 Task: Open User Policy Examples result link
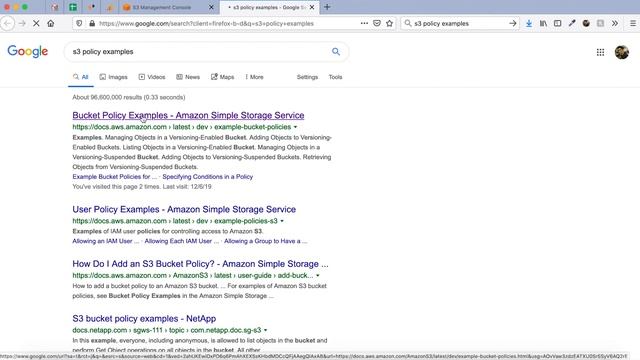point(184,209)
